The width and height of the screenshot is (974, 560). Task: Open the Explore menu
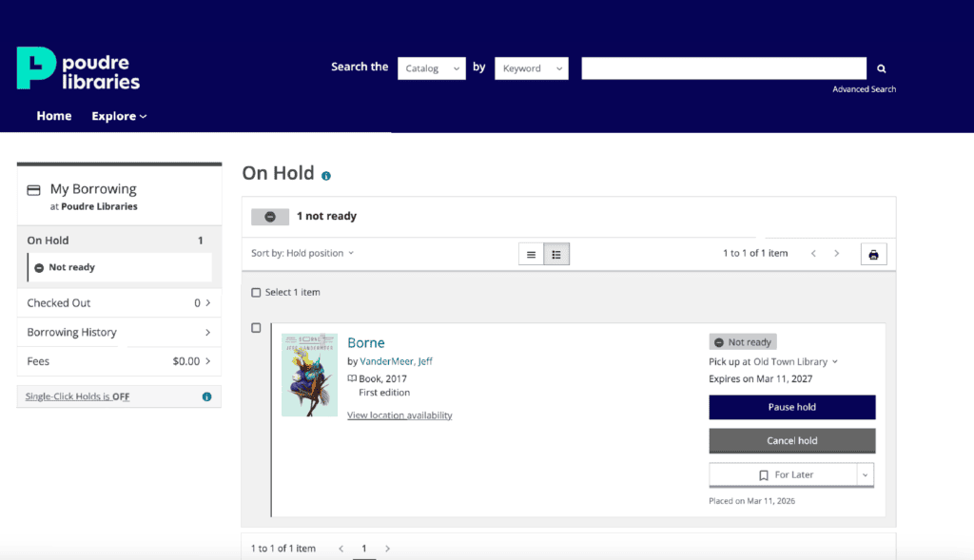[119, 116]
